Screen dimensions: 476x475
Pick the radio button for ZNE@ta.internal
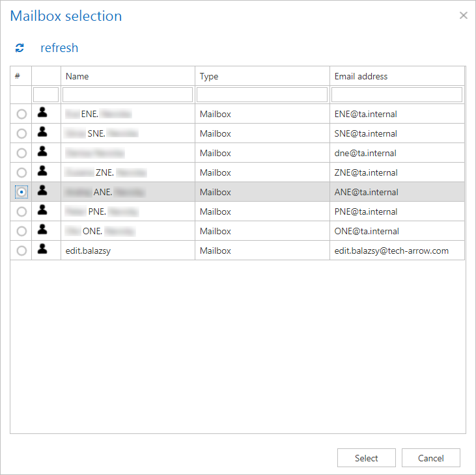21,172
